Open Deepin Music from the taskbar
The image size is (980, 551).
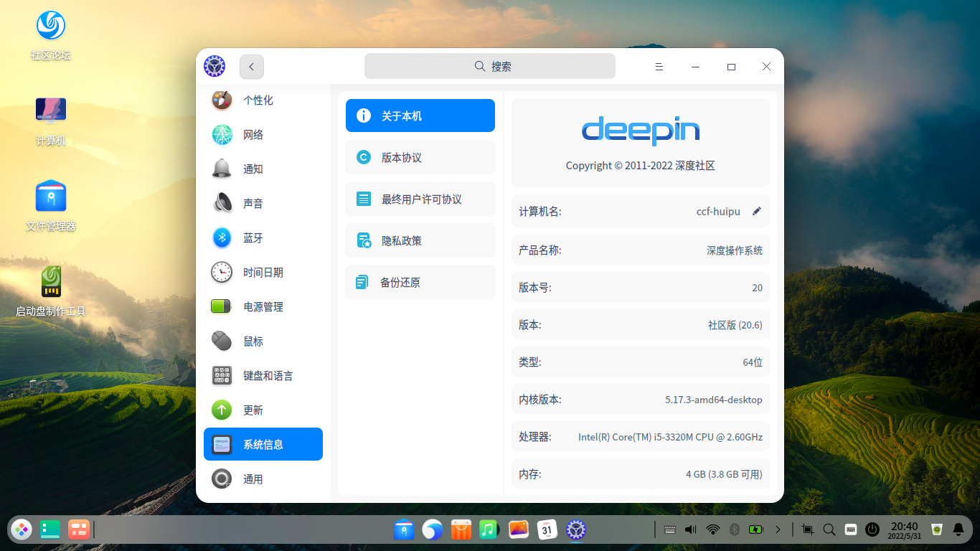point(489,529)
